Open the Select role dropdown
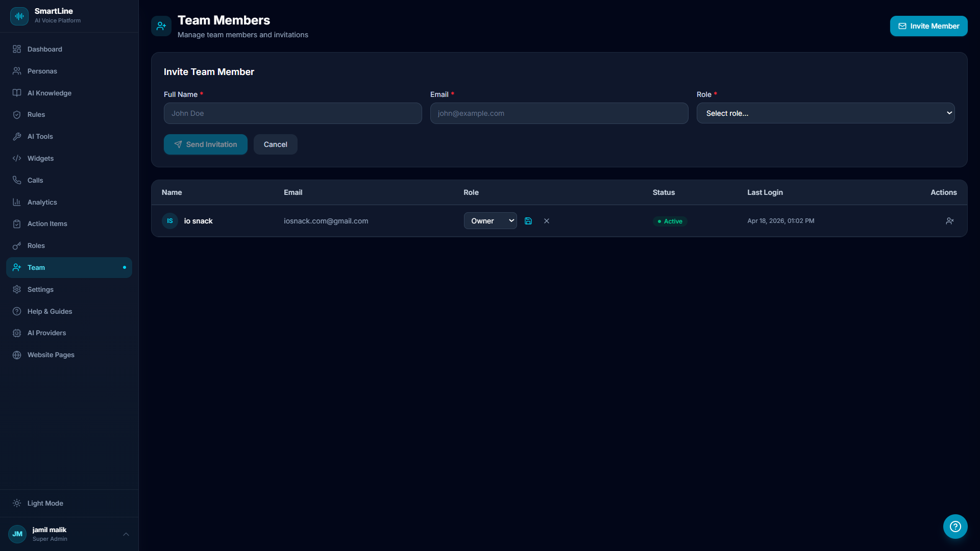The width and height of the screenshot is (980, 551). point(825,113)
